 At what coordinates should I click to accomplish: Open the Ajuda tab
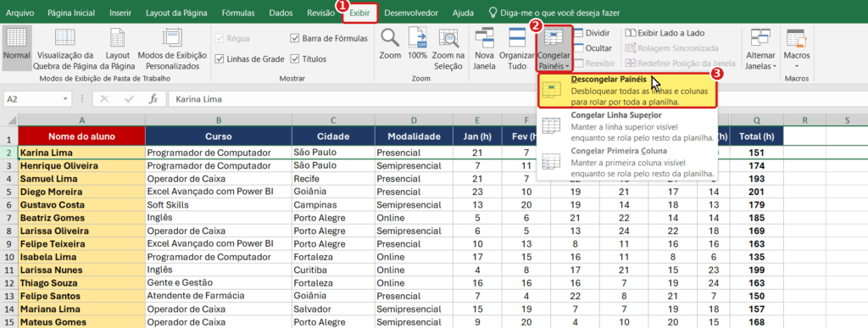[463, 12]
